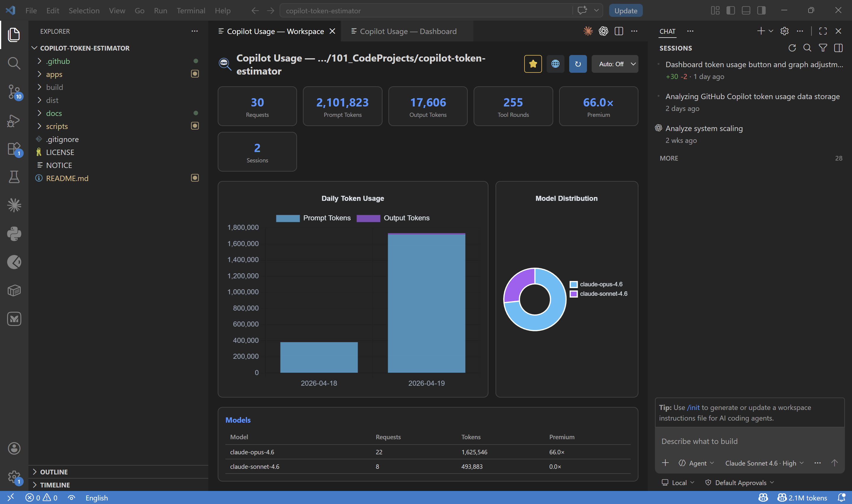Click the 2026-04-19 bar in Daily Token Usage
This screenshot has height=504, width=852.
pos(427,303)
